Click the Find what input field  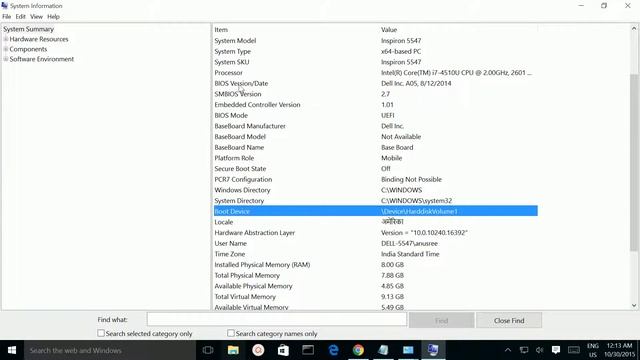(x=277, y=319)
